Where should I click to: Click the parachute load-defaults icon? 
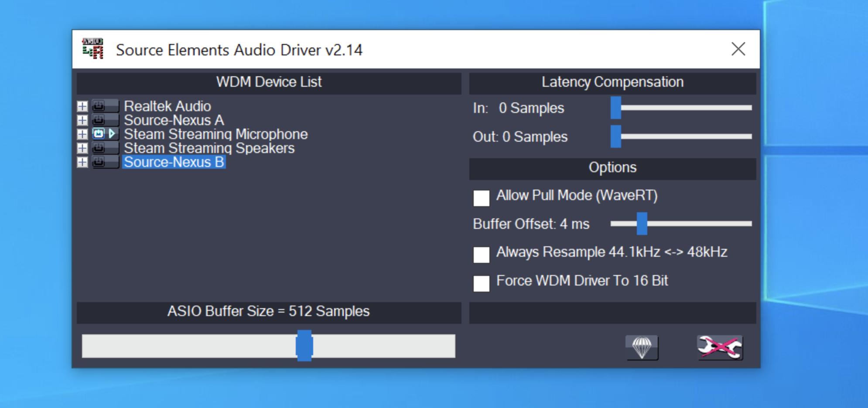[x=642, y=347]
